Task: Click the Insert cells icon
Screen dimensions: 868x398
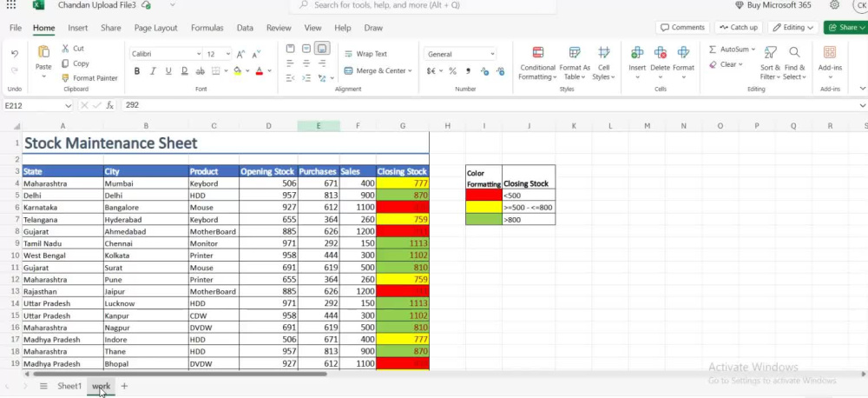Action: (x=637, y=53)
